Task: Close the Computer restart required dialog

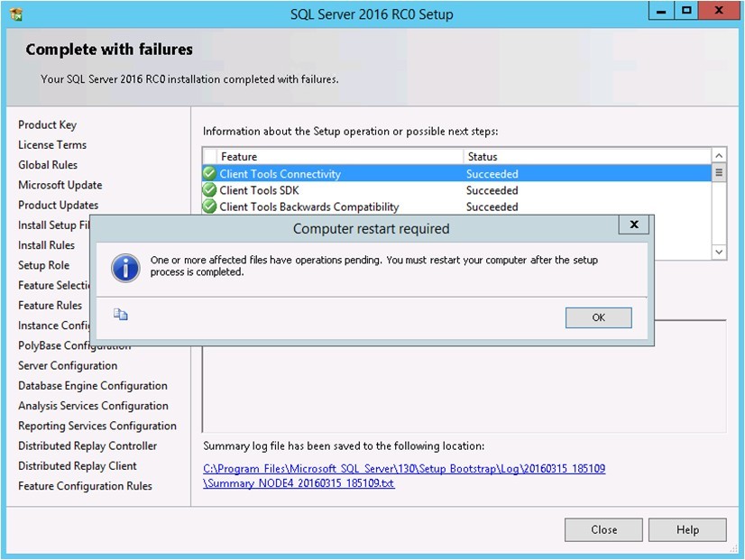Action: (x=633, y=225)
